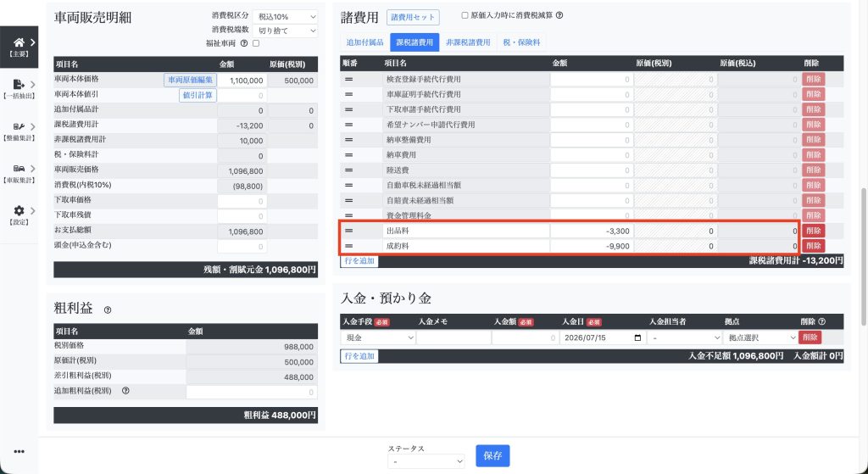
Task: Delete the 陸送費 row
Action: (813, 170)
